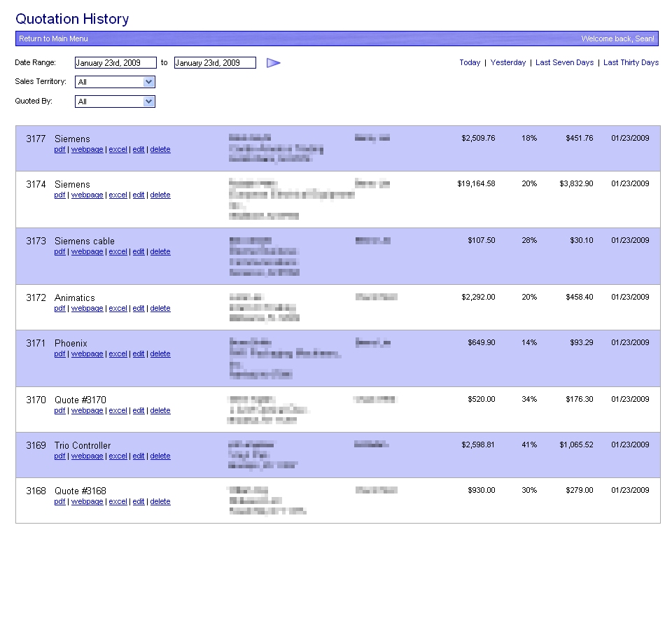Click the end date input field
The image size is (672, 630).
215,62
